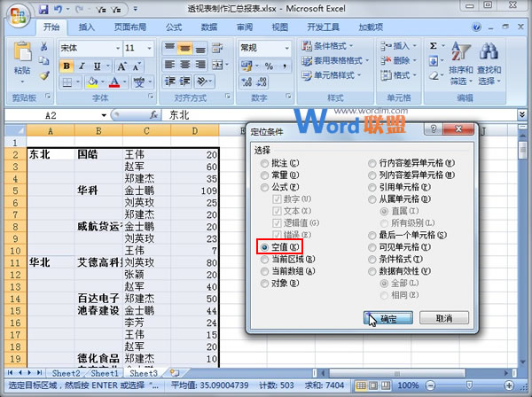Select 对象 radio option
The width and height of the screenshot is (532, 397).
(264, 284)
